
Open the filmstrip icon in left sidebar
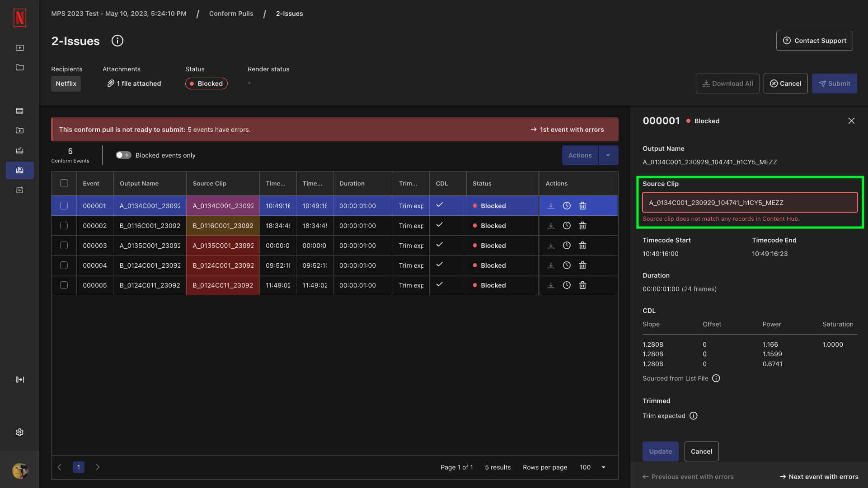click(x=19, y=111)
